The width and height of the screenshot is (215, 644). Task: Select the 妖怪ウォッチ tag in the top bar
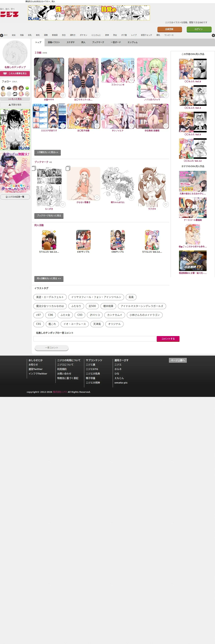[x=146, y=35]
